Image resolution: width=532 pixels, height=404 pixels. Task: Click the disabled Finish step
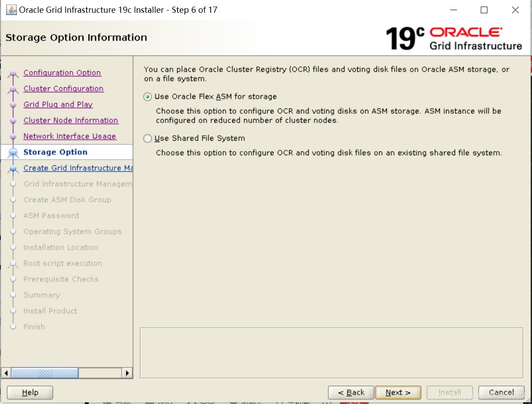(x=34, y=327)
